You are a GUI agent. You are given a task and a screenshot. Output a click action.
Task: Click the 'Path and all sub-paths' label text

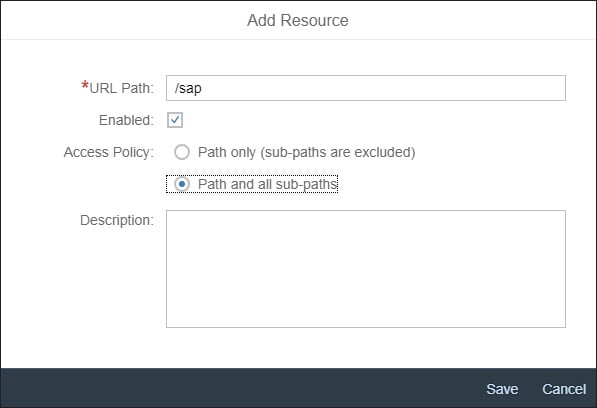(268, 184)
